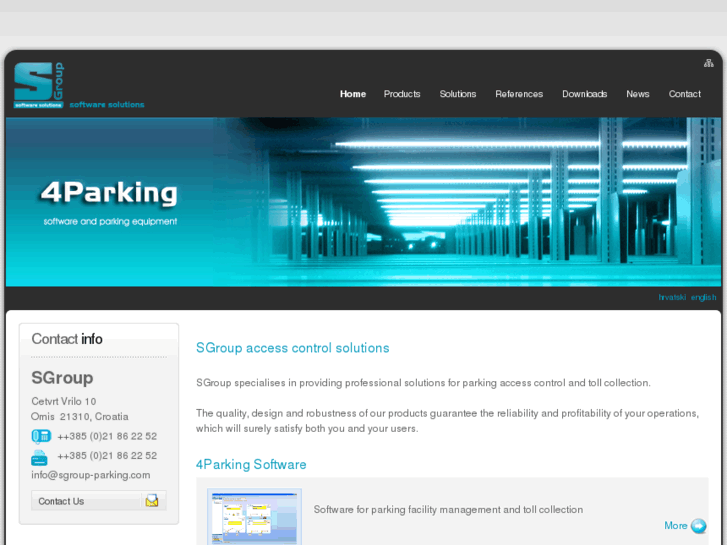Viewport: 727px width, 545px height.
Task: Switch language to hrvatski
Action: point(672,297)
